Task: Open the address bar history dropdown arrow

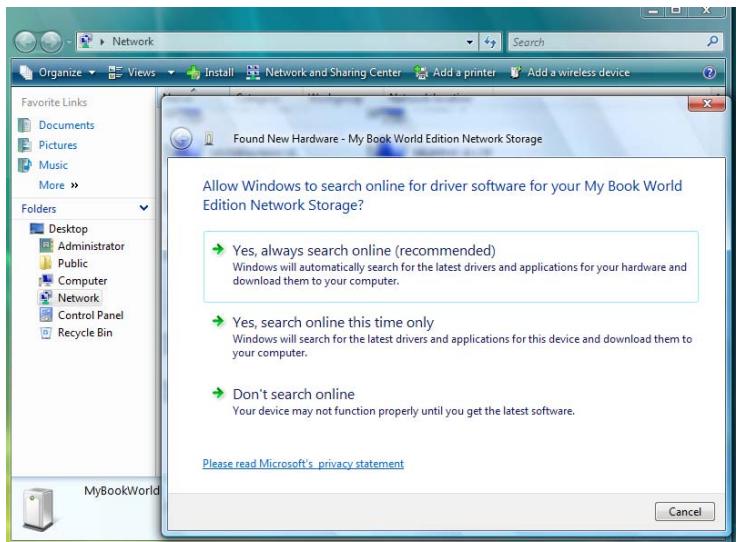Action: click(469, 42)
